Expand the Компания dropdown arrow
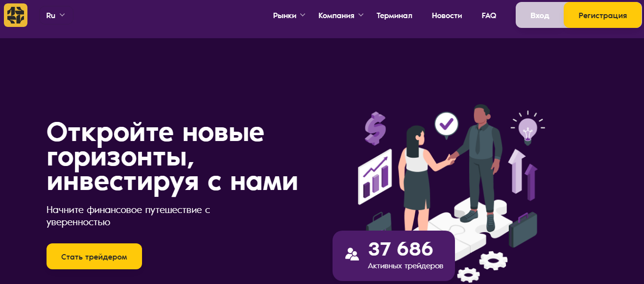Screen dimensions: 644x284 coord(361,15)
